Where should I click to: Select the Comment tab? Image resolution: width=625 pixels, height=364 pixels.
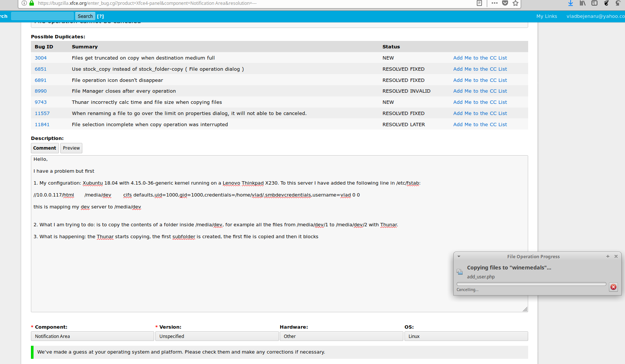(45, 148)
